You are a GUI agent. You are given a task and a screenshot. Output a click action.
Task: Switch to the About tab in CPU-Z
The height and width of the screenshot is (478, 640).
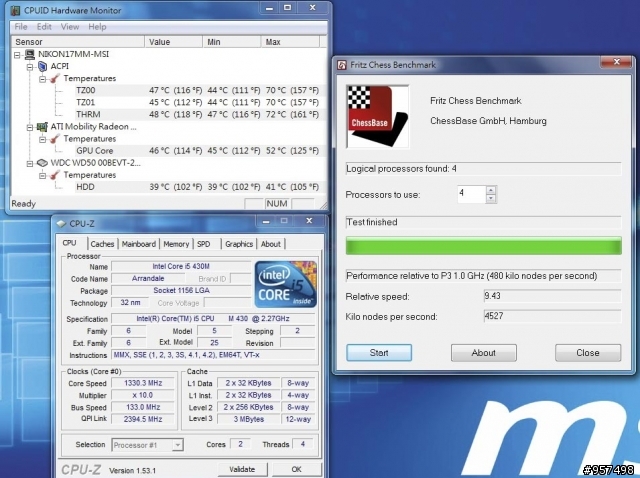coord(271,244)
